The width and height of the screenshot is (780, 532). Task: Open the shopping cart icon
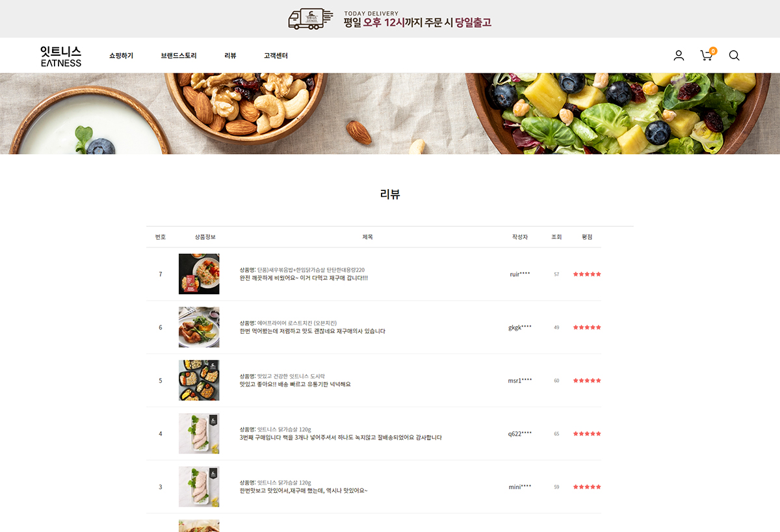[707, 55]
